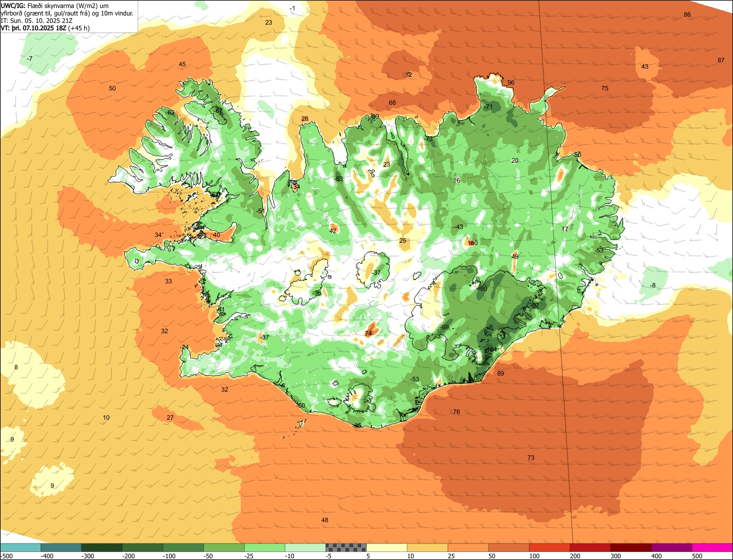Click the map value '-69' on the land

(444, 328)
